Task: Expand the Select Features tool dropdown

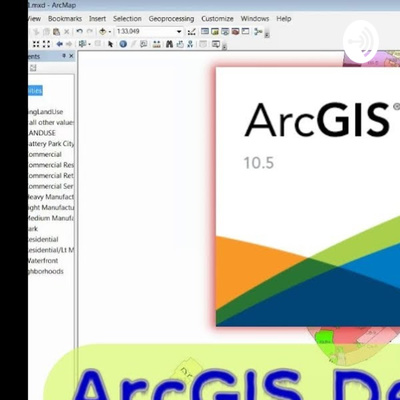Action: [89, 44]
